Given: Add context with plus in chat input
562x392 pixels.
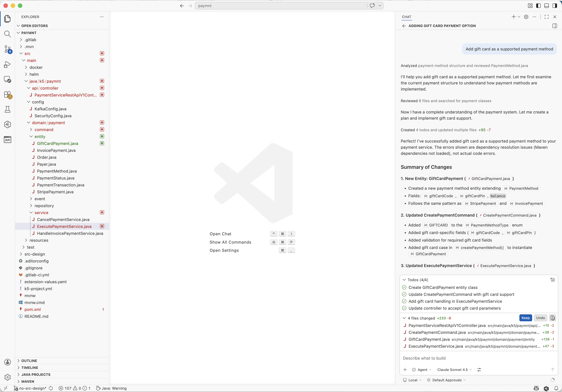Looking at the screenshot, I should (x=405, y=370).
